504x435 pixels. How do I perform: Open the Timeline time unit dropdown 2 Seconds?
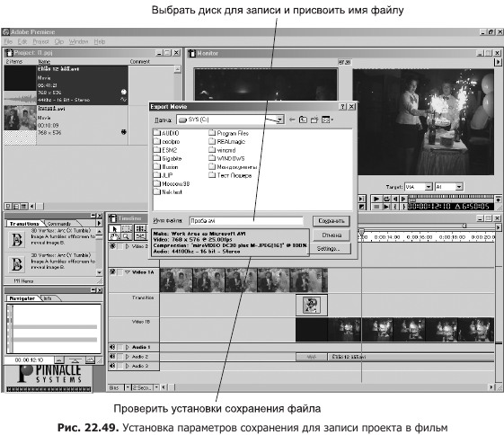click(156, 387)
